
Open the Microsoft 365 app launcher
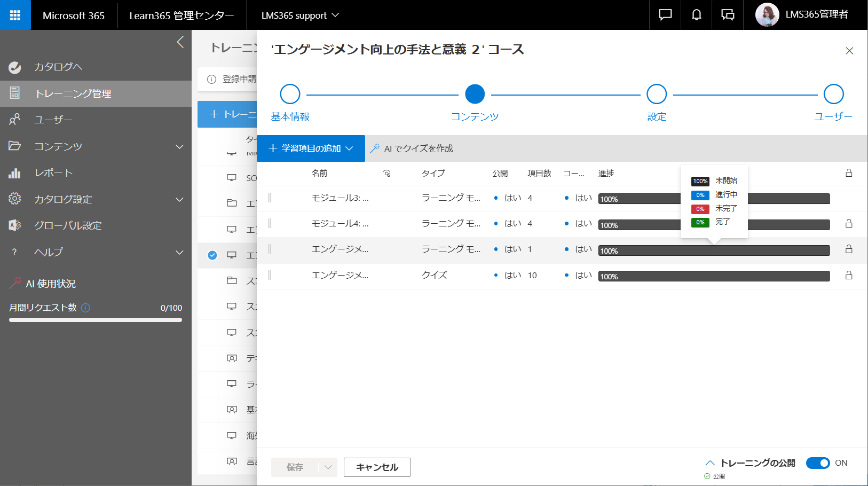(x=15, y=15)
